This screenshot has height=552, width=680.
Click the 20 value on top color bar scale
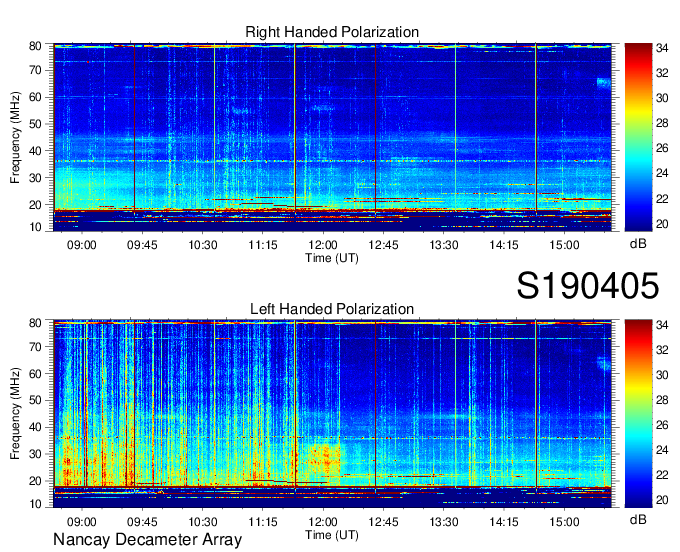pyautogui.click(x=662, y=224)
